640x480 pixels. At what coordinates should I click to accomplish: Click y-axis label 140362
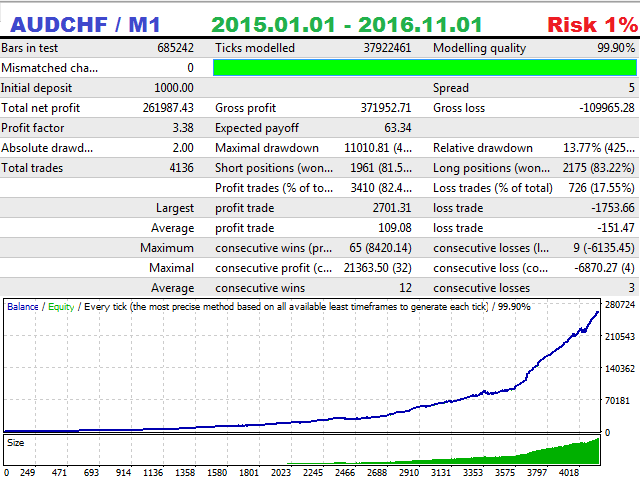click(x=620, y=368)
